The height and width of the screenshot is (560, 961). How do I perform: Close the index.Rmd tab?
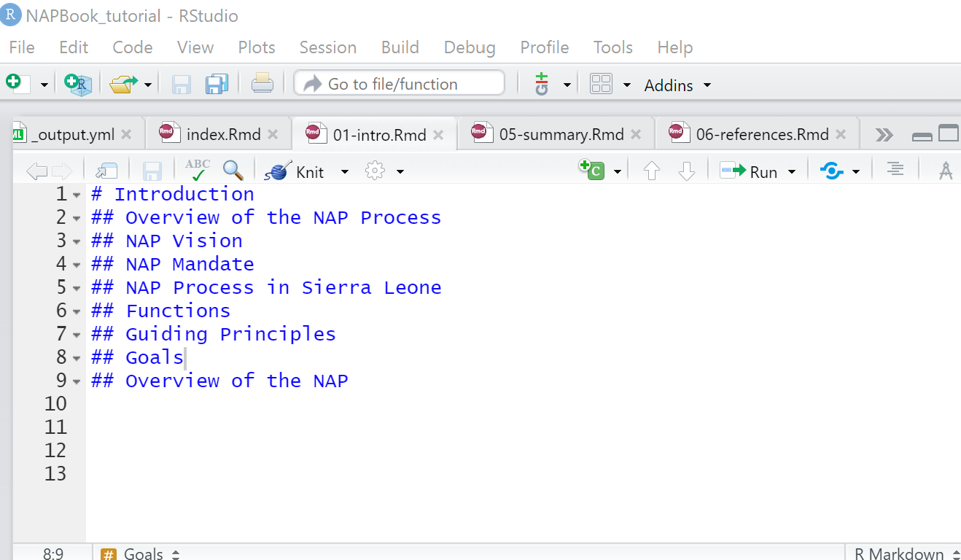click(273, 135)
